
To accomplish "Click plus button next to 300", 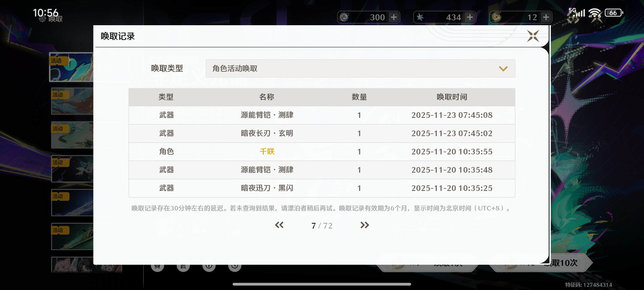I will coord(394,17).
